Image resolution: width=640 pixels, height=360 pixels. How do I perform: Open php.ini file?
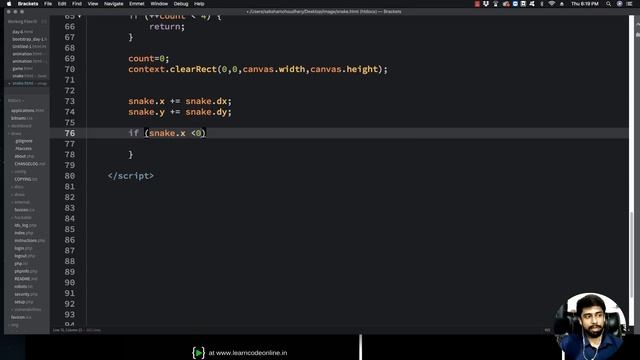pos(20,264)
